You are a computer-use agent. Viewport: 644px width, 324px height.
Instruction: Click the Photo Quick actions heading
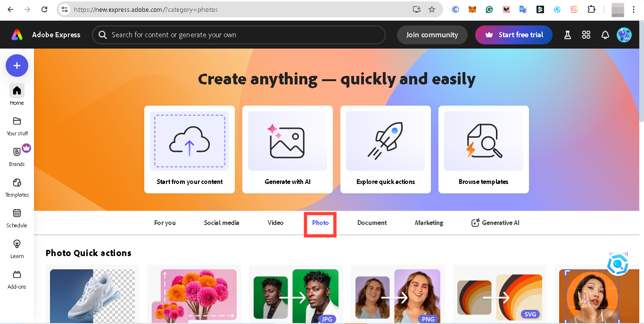pyautogui.click(x=89, y=253)
